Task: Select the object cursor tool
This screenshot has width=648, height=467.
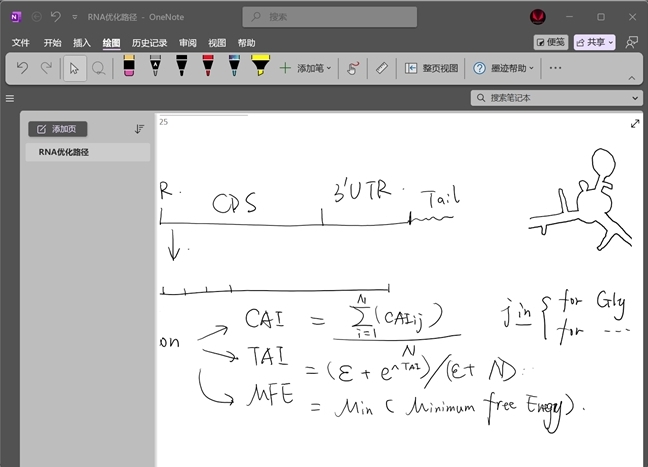Action: 74,68
